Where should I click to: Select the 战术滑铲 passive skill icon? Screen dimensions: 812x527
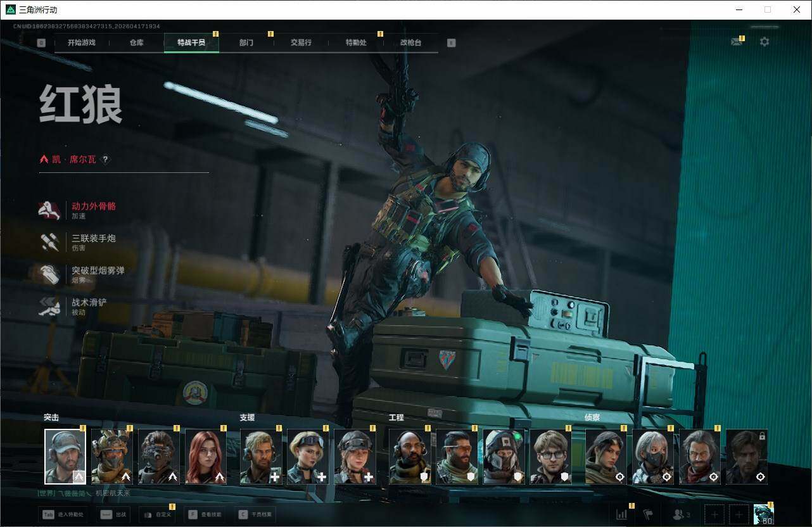point(49,307)
